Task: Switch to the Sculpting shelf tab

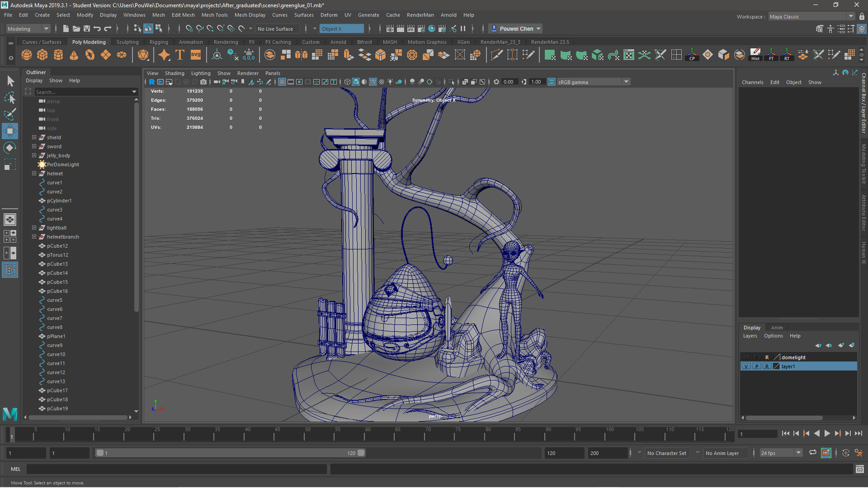Action: pos(127,42)
